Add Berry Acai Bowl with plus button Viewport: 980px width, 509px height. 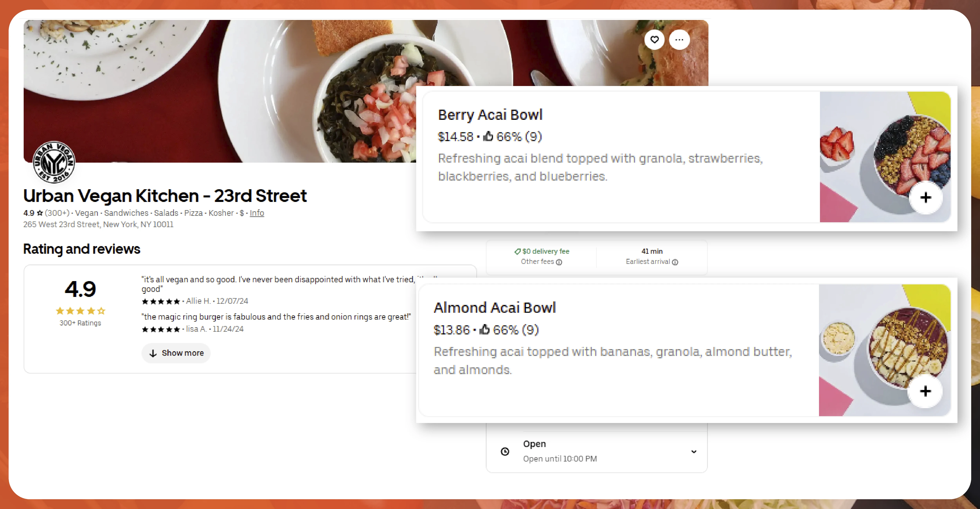click(926, 197)
